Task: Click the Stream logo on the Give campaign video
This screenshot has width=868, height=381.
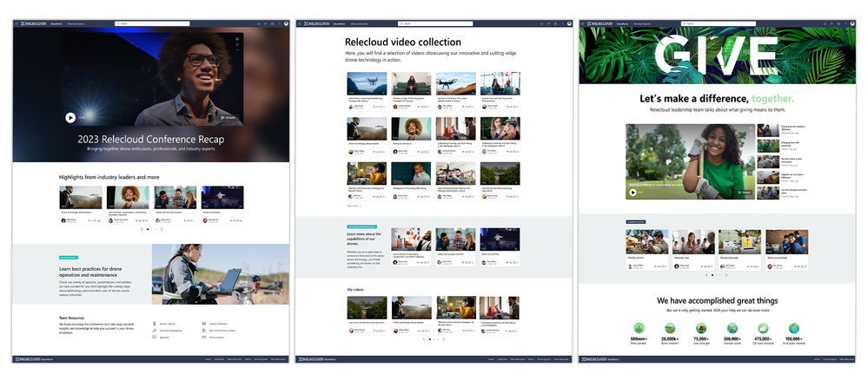Action: pyautogui.click(x=742, y=193)
